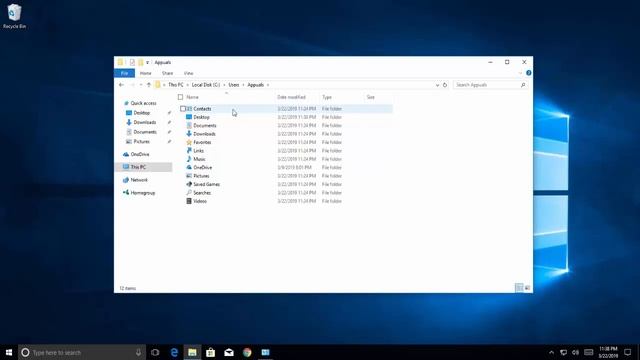Sort by Size column header
Image resolution: width=640 pixels, height=360 pixels.
pos(371,97)
